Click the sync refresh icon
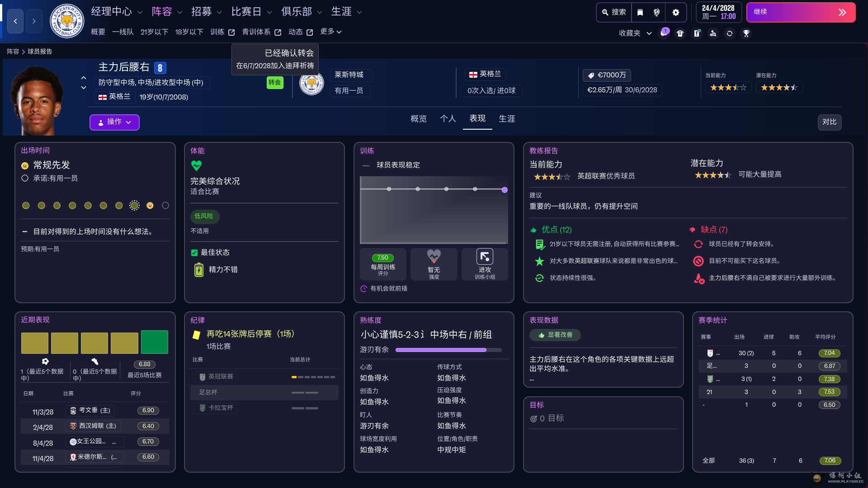The width and height of the screenshot is (868, 488). (x=730, y=34)
